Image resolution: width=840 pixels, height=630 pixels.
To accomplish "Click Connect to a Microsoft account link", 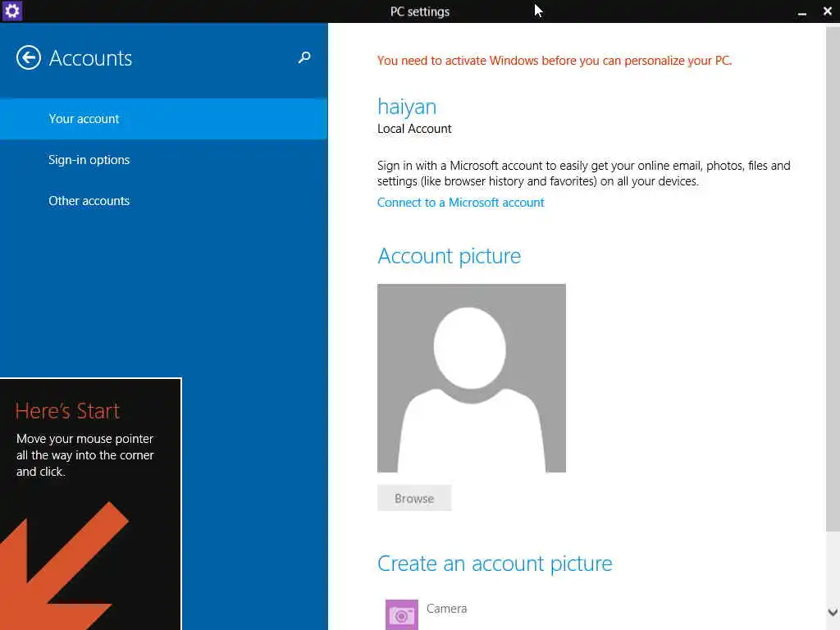I will click(x=461, y=203).
